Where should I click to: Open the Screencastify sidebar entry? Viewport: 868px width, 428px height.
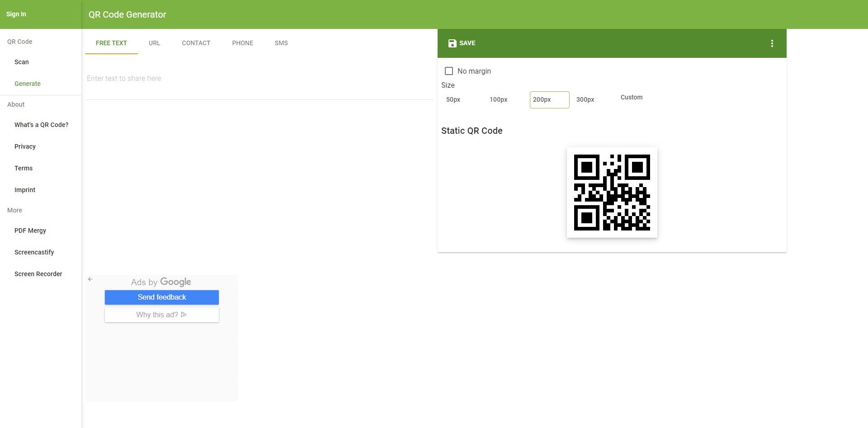click(x=34, y=252)
